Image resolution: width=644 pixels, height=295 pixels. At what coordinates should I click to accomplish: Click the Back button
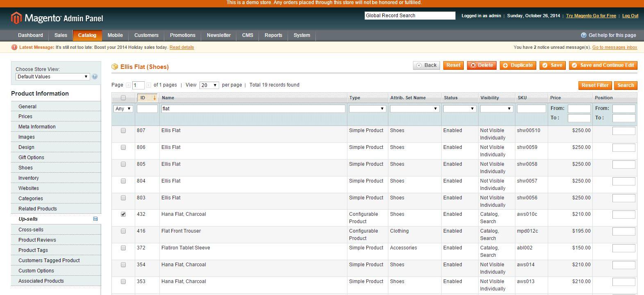(x=426, y=65)
